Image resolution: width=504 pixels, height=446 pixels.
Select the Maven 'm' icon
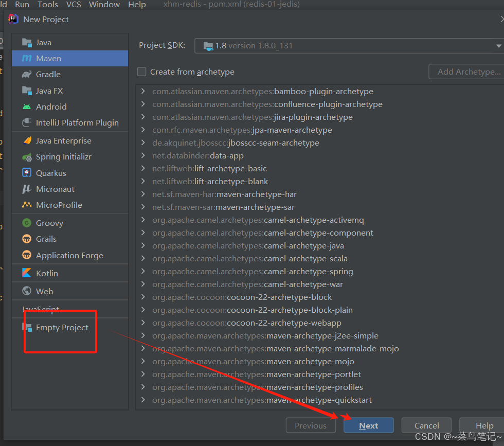[x=27, y=58]
